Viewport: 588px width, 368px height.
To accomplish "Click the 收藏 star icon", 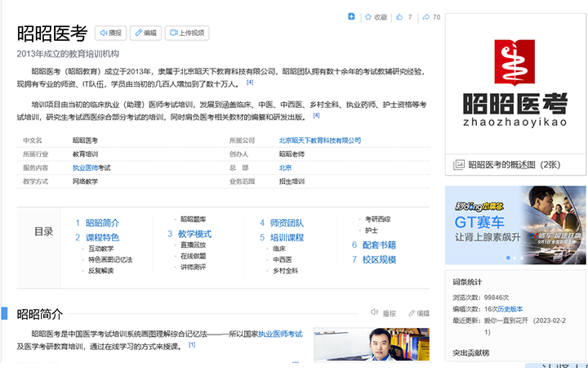I will point(367,17).
